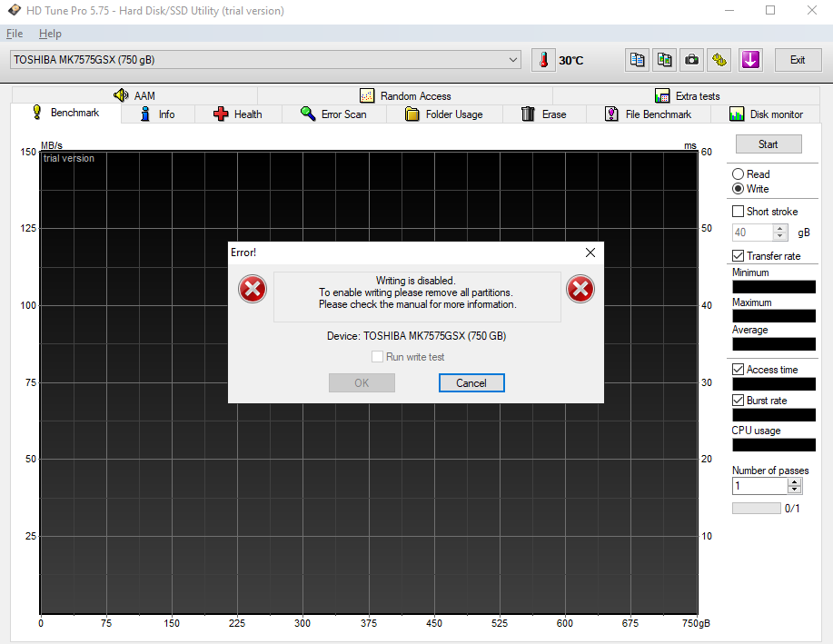Click the 'Writing is disabled.' message text
This screenshot has height=644, width=833.
point(415,281)
